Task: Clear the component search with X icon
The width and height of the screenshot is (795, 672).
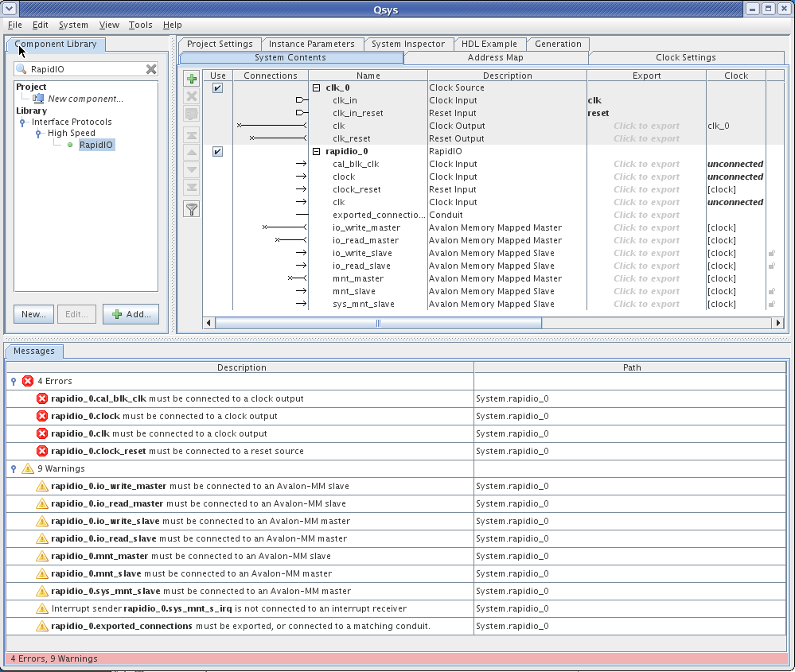Action: tap(151, 69)
